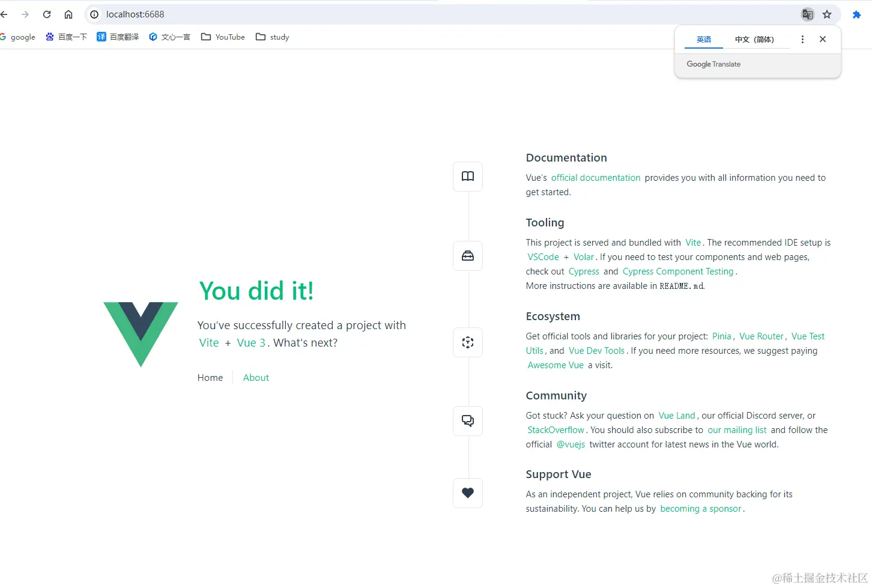Screen dimensions: 872x588
Task: Click the browser forward arrow
Action: coord(25,14)
